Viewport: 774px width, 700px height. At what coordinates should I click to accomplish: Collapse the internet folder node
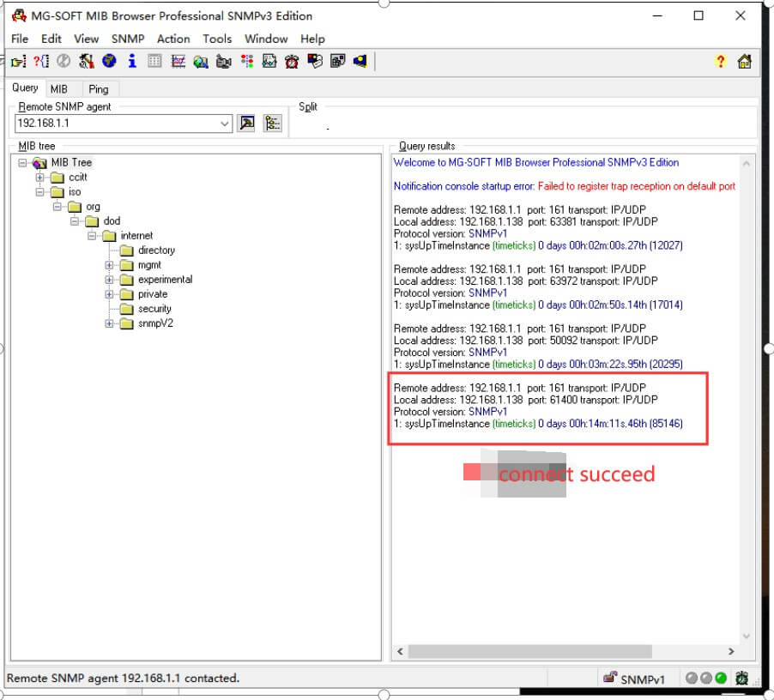92,236
